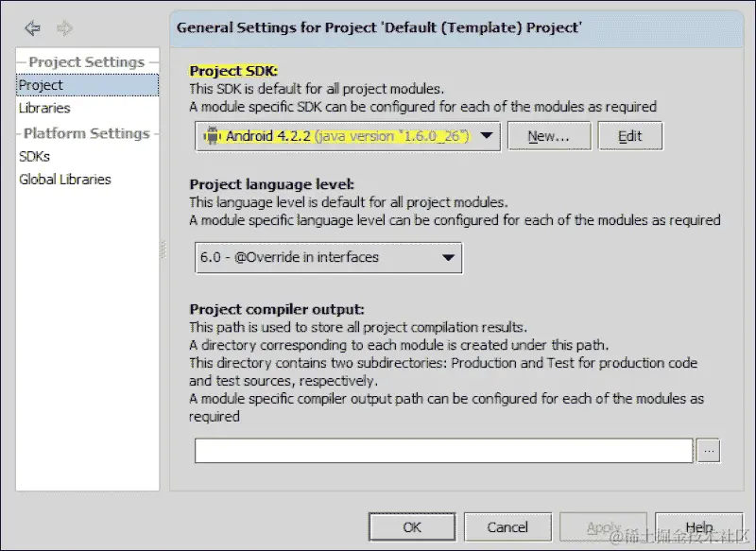The height and width of the screenshot is (551, 756).
Task: Open Help for project settings
Action: 699,526
